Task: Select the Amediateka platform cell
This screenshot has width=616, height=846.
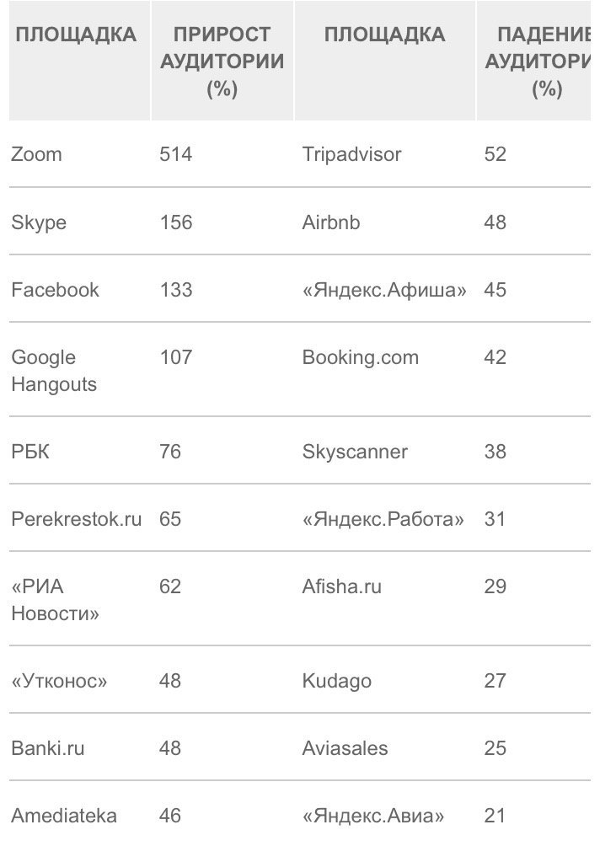Action: (x=64, y=816)
